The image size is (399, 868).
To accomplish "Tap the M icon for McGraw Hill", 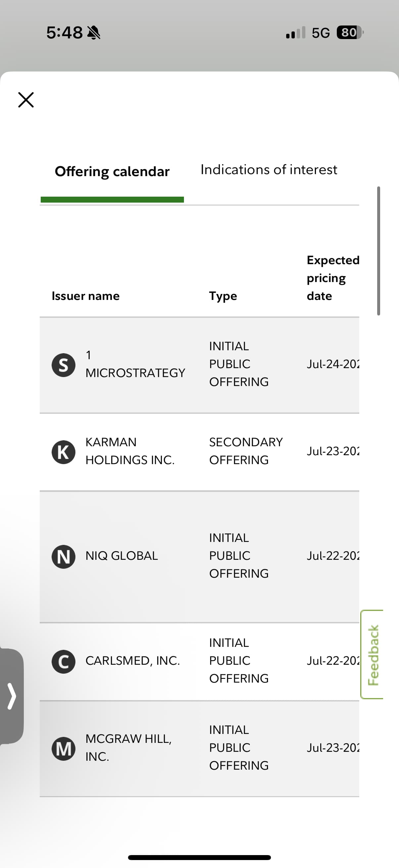I will click(63, 748).
